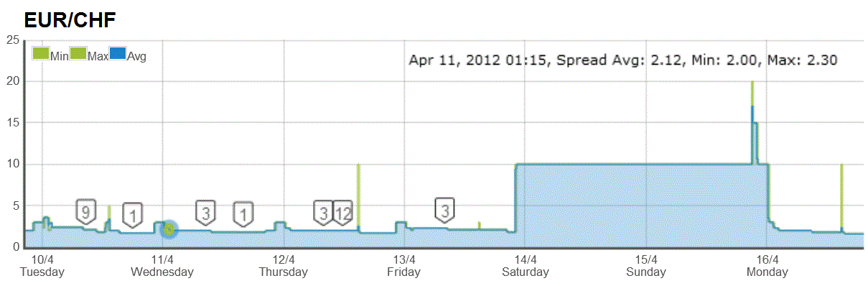
Task: Click the EUR/CHF chart title
Action: [70, 20]
